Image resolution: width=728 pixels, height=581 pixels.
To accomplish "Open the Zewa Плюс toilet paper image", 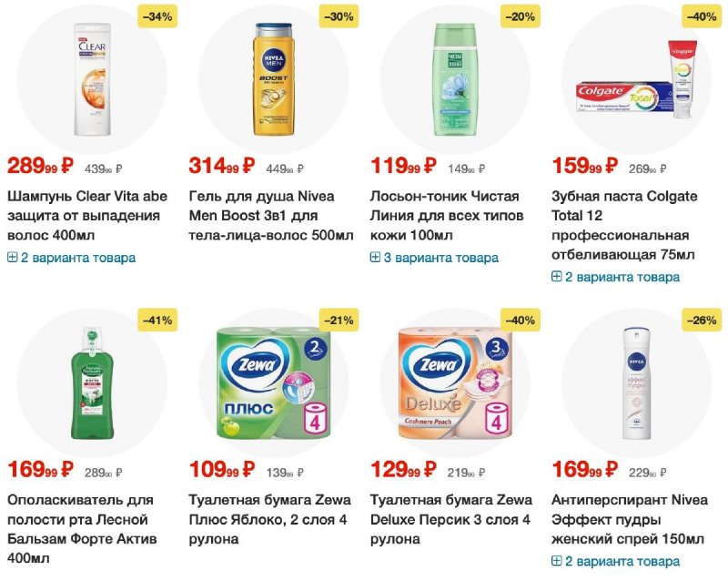I will tap(274, 382).
